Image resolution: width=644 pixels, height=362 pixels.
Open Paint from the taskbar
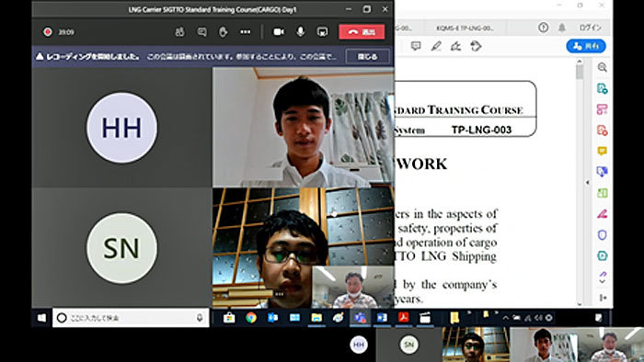[x=338, y=318]
